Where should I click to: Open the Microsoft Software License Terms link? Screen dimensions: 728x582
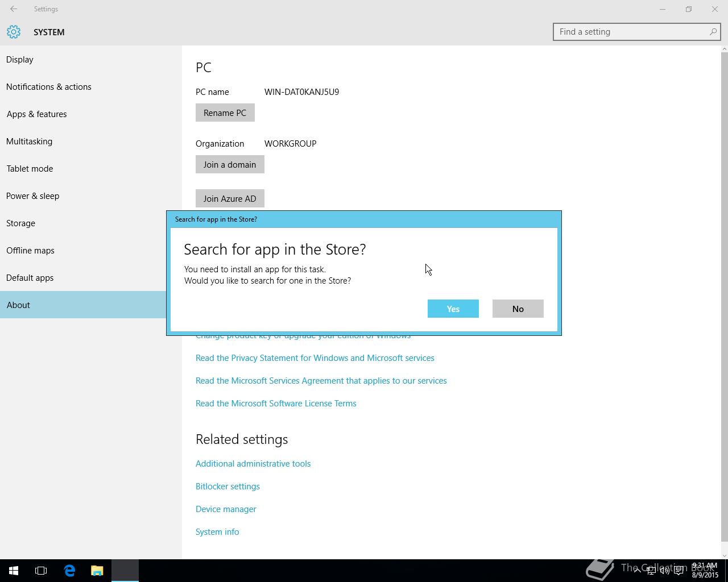click(x=276, y=403)
